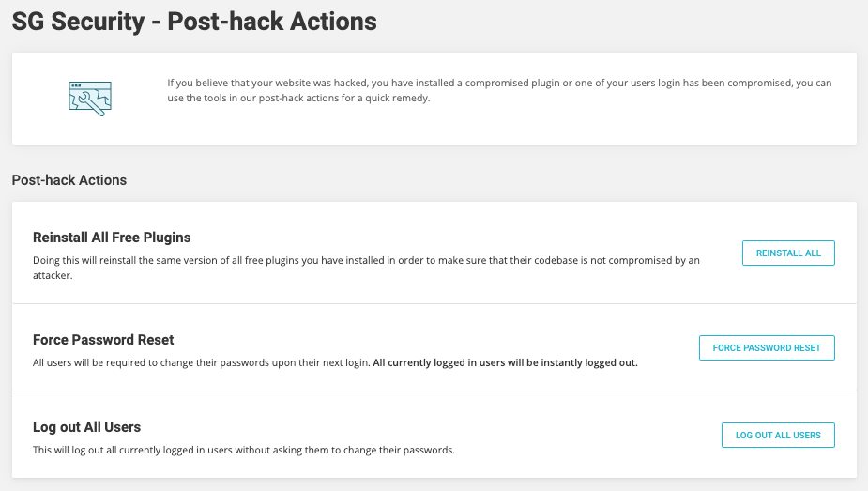Click "SG Security" in the page title
868x491 pixels.
click(77, 21)
